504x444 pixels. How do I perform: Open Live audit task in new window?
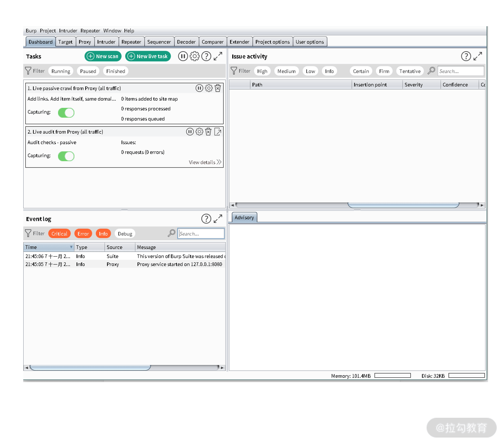pos(218,132)
